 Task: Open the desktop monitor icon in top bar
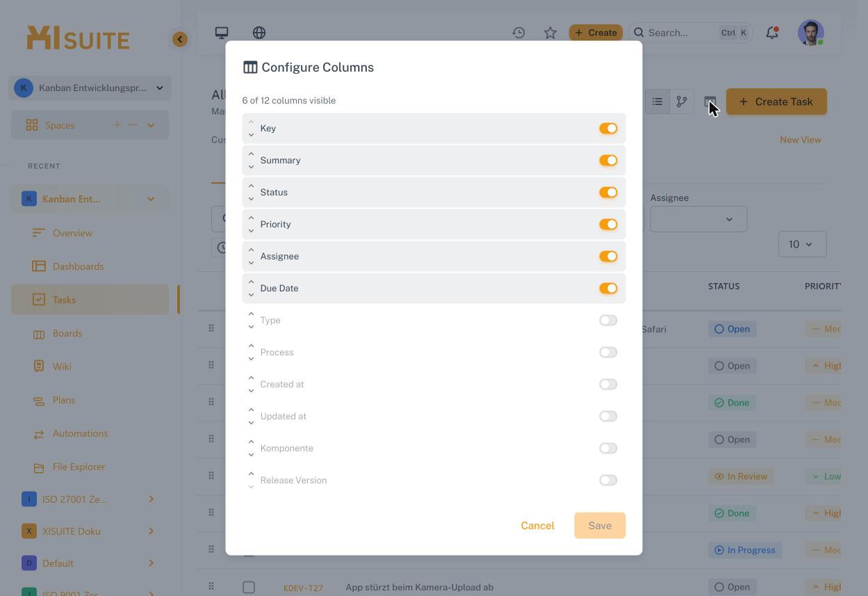[x=222, y=33]
